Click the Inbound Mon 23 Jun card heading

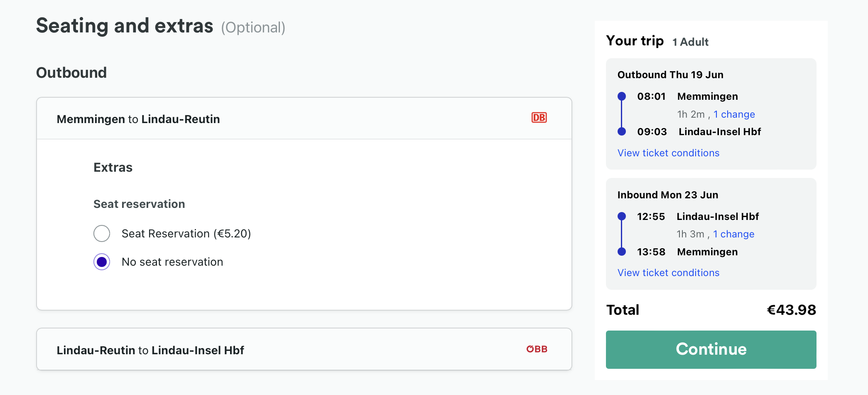668,195
